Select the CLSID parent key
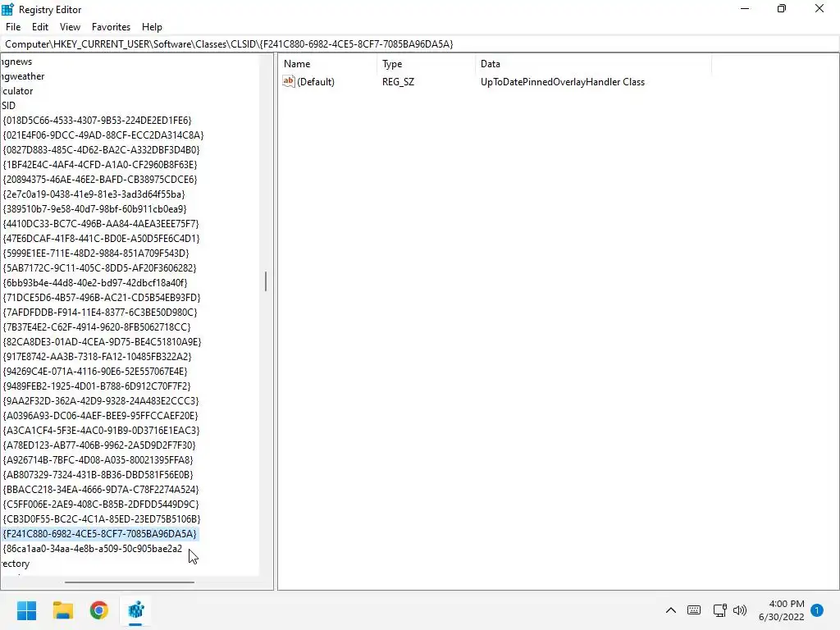Image resolution: width=840 pixels, height=630 pixels. click(x=8, y=106)
